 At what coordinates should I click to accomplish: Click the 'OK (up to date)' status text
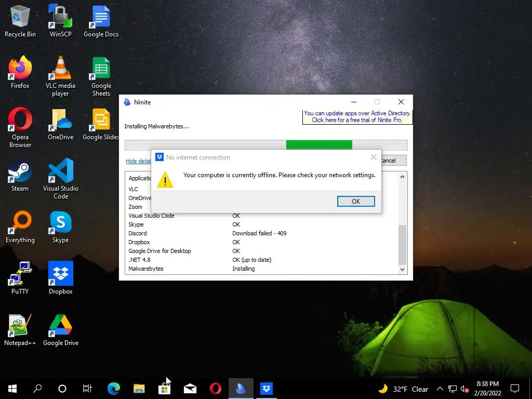[x=252, y=260]
